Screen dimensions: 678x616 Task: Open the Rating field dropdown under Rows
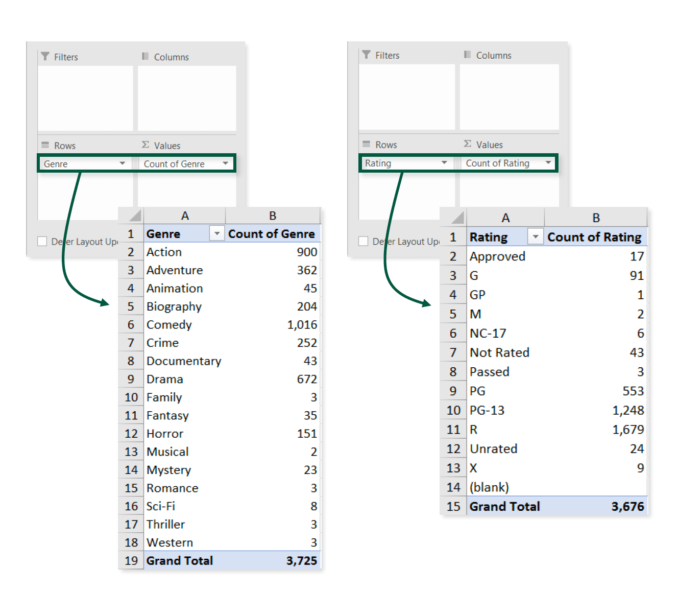pos(444,163)
